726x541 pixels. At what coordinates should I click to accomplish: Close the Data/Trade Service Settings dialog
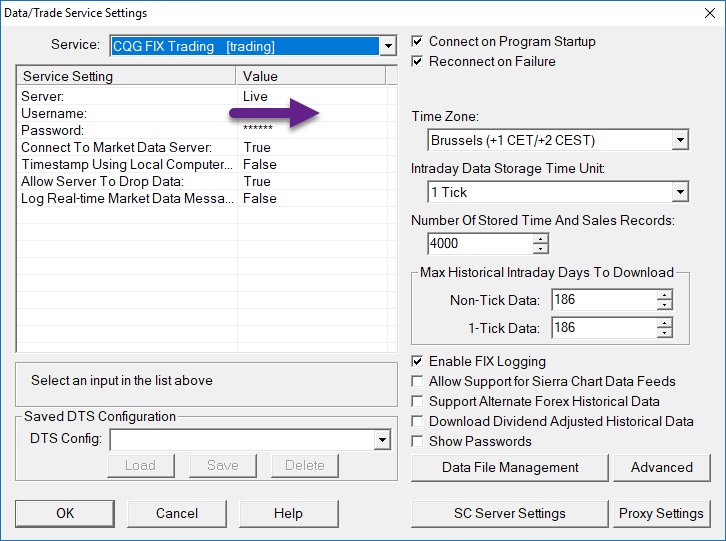pos(710,13)
